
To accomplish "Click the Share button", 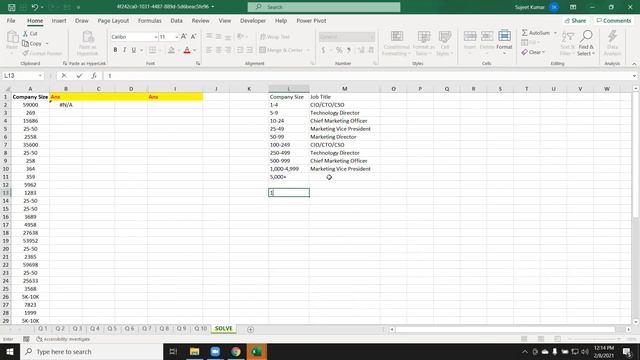I will point(576,20).
